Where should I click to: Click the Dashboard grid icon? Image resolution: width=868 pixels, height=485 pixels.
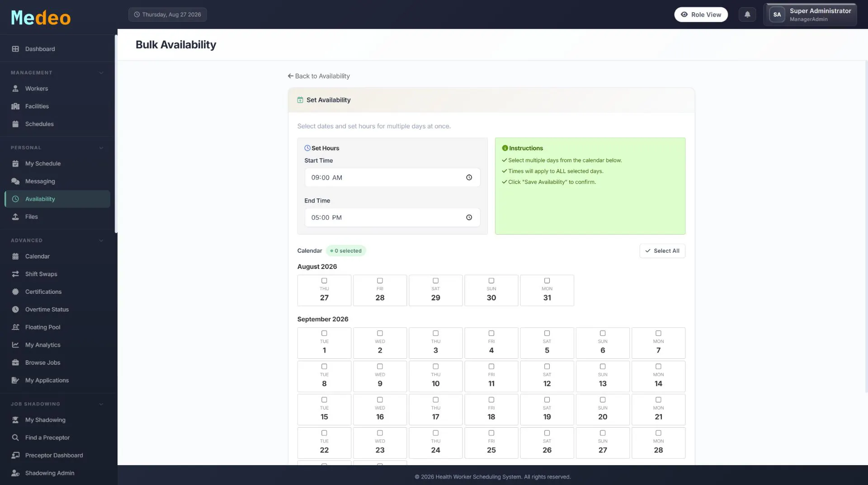pos(15,49)
